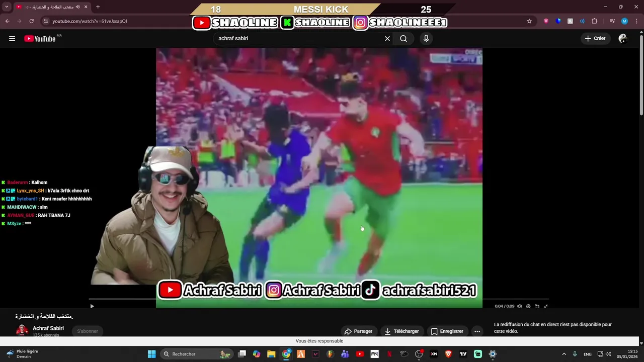The image size is (644, 362).
Task: Open the video player settings gear
Action: click(528, 306)
